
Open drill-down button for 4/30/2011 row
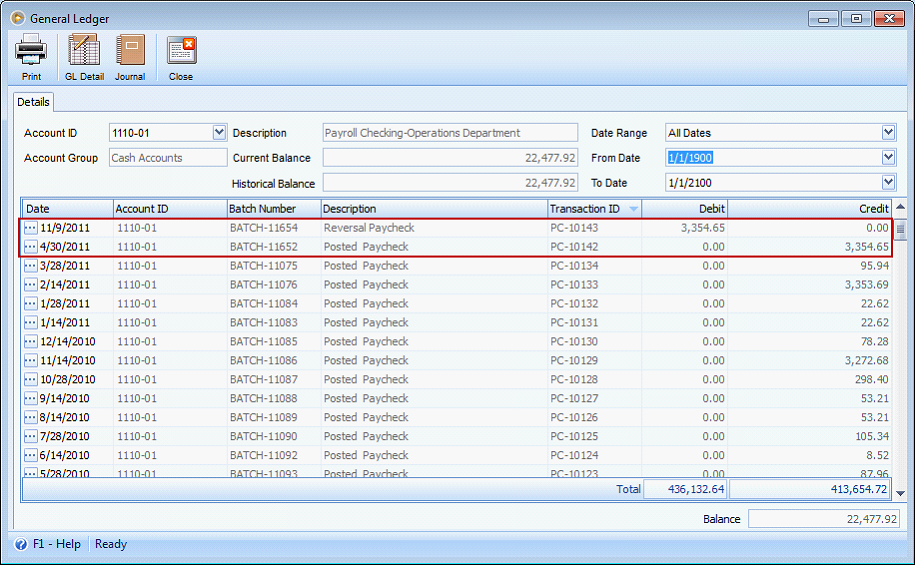pos(30,246)
